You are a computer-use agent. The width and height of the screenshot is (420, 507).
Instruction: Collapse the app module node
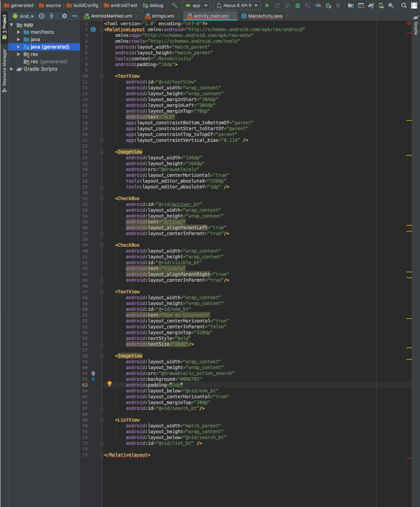pos(12,25)
